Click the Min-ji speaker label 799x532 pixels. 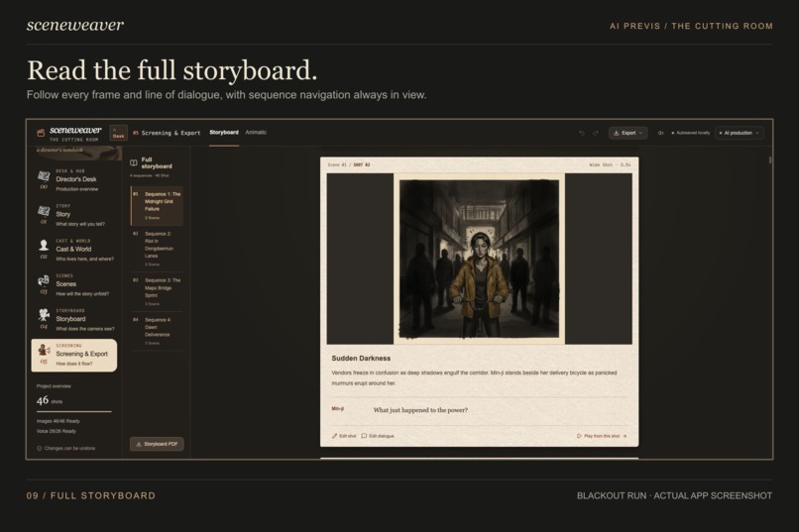pos(337,408)
